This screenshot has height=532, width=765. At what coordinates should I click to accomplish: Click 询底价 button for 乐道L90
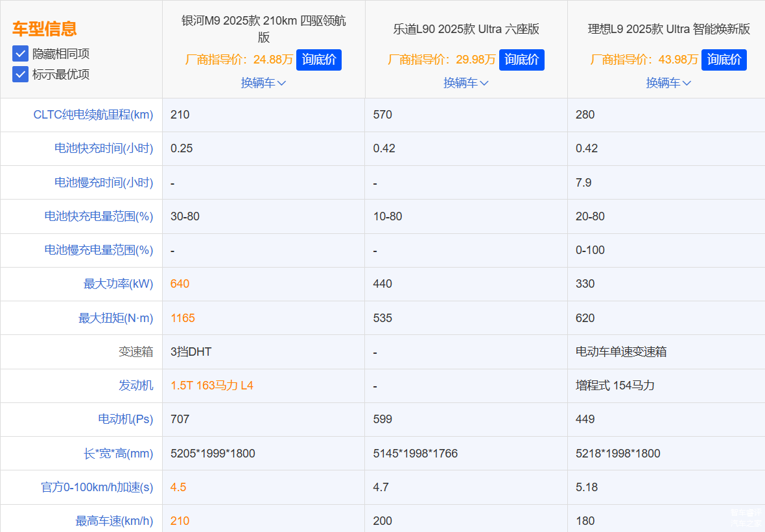pyautogui.click(x=521, y=60)
